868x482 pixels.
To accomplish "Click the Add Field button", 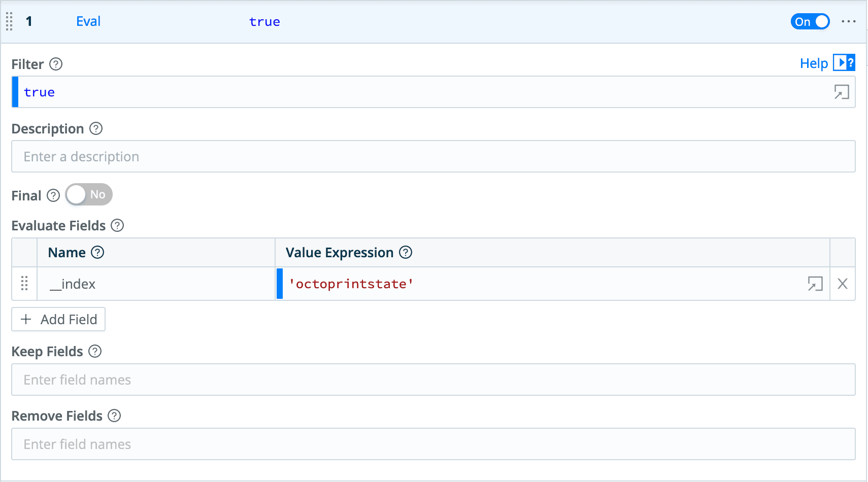I will click(58, 320).
